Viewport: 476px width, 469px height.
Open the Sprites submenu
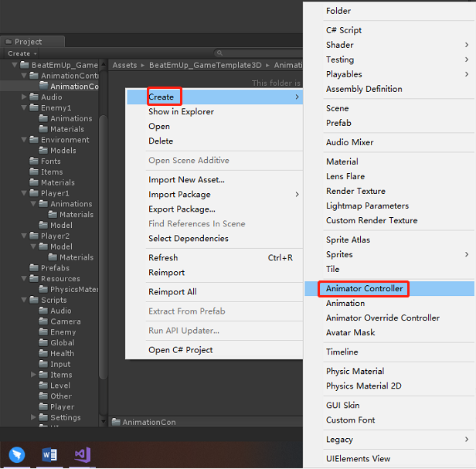pyautogui.click(x=389, y=254)
